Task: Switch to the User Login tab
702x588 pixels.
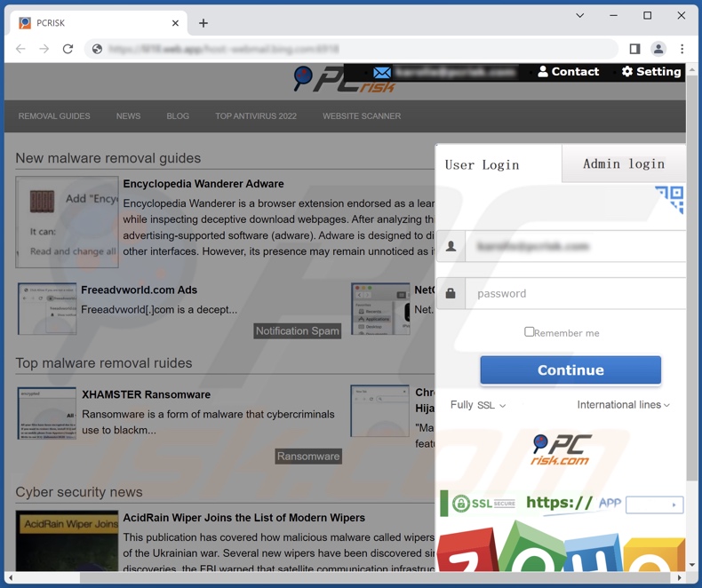Action: coord(498,163)
